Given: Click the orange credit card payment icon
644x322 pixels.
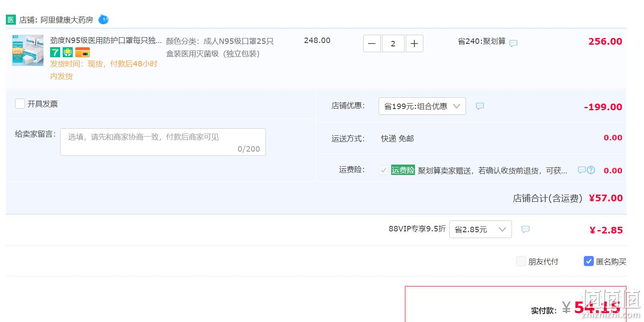Looking at the screenshot, I should pos(82,53).
